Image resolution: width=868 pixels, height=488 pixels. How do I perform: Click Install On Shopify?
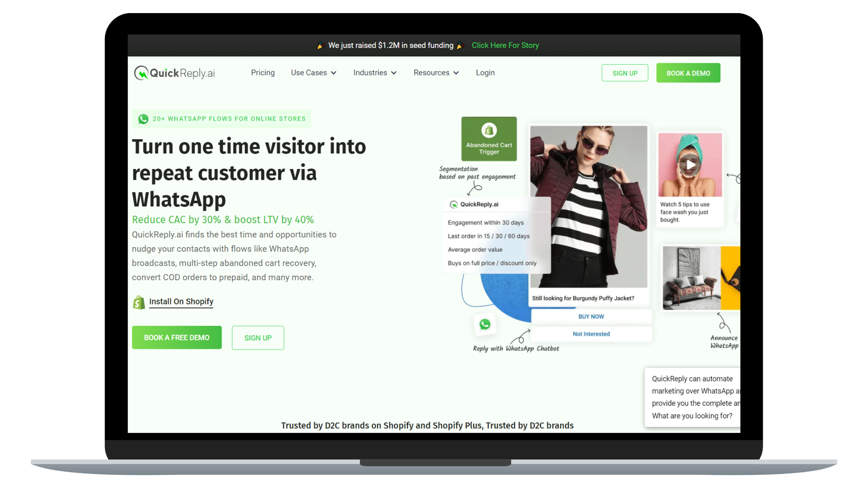pyautogui.click(x=181, y=301)
